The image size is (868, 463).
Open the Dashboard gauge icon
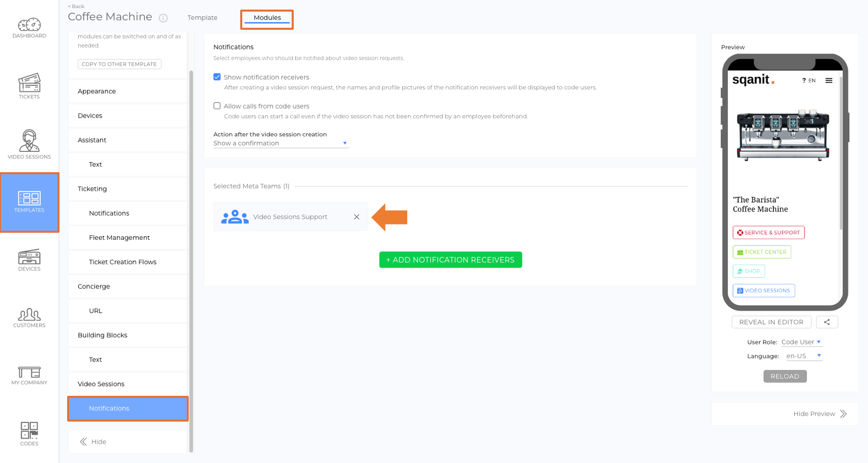(x=29, y=25)
